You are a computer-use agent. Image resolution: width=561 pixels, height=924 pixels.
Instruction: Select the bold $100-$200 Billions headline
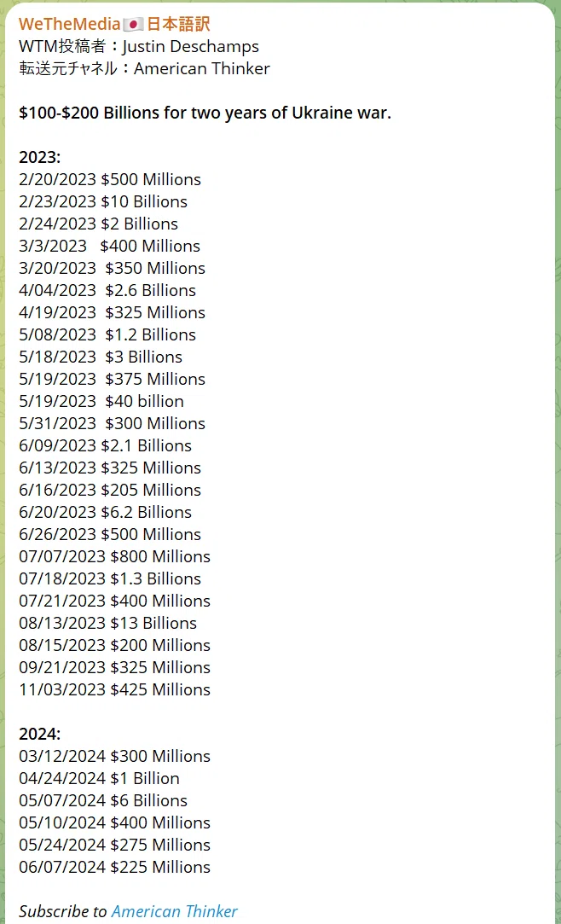point(205,113)
